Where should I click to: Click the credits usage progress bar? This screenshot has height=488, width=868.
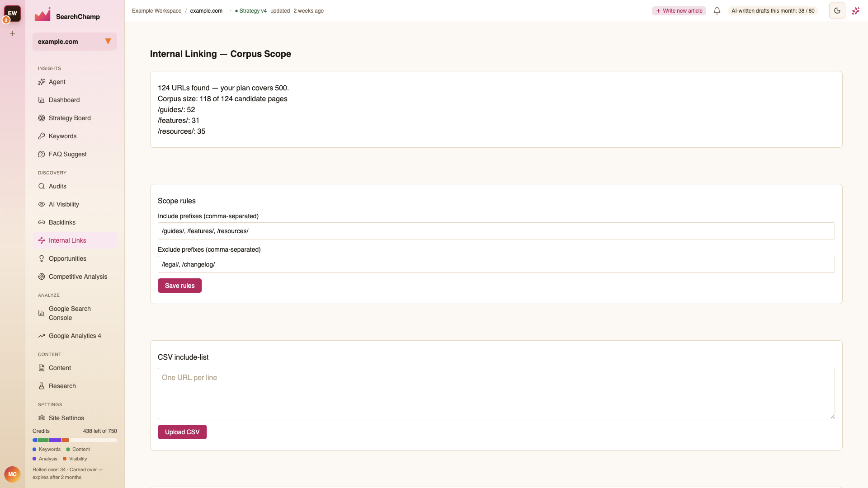click(75, 440)
